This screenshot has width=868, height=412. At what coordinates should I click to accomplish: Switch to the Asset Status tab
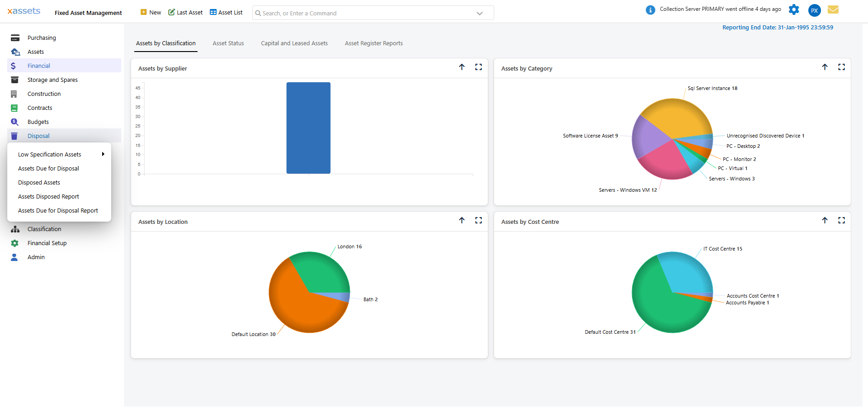(228, 43)
